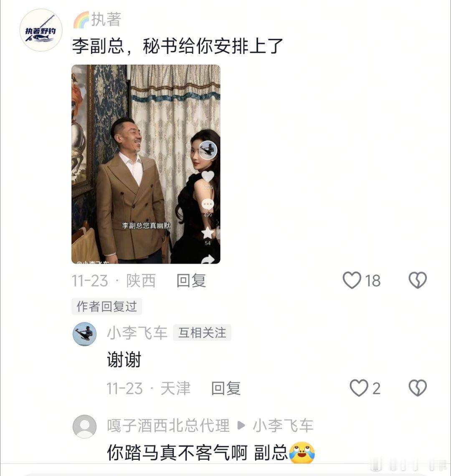Image resolution: width=451 pixels, height=476 pixels.
Task: Open 执著野钓 profile avatar
Action: click(41, 30)
